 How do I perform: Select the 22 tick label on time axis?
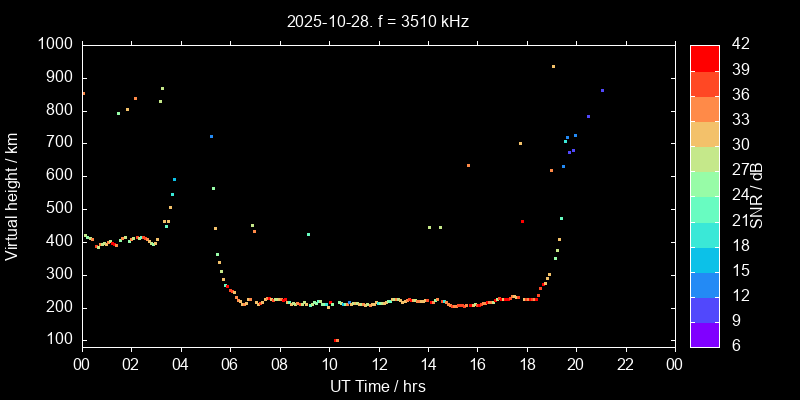point(626,365)
